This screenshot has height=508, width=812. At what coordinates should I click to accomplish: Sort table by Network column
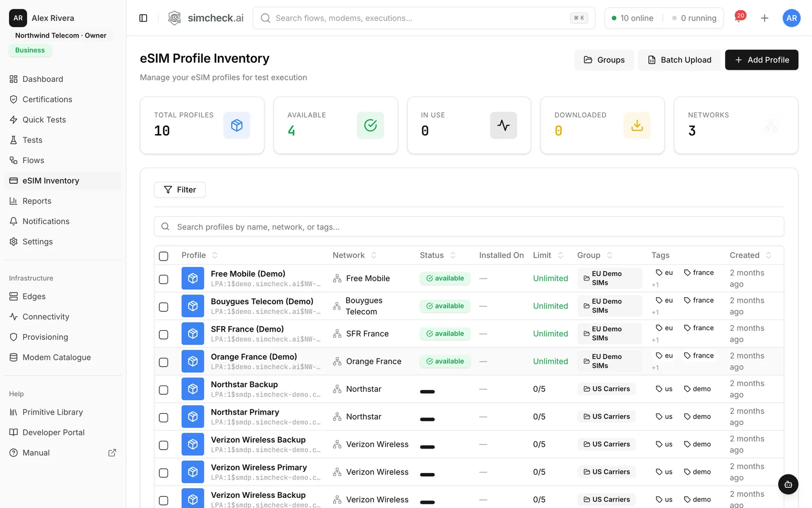[x=355, y=255]
